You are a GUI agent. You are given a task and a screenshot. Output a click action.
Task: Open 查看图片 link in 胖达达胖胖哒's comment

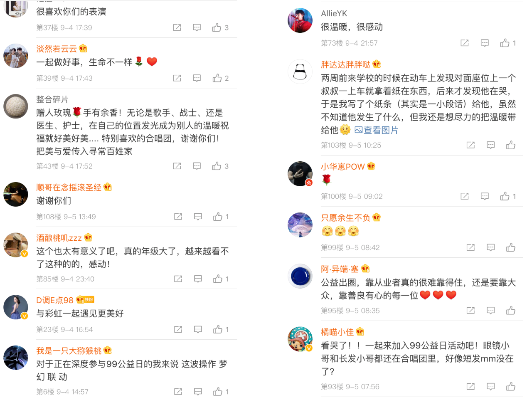(377, 130)
